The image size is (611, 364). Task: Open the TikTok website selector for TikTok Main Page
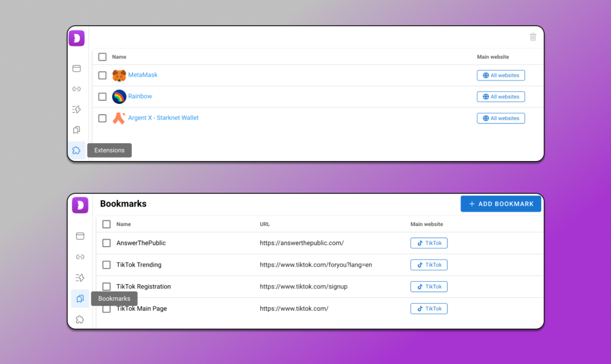[428, 309]
